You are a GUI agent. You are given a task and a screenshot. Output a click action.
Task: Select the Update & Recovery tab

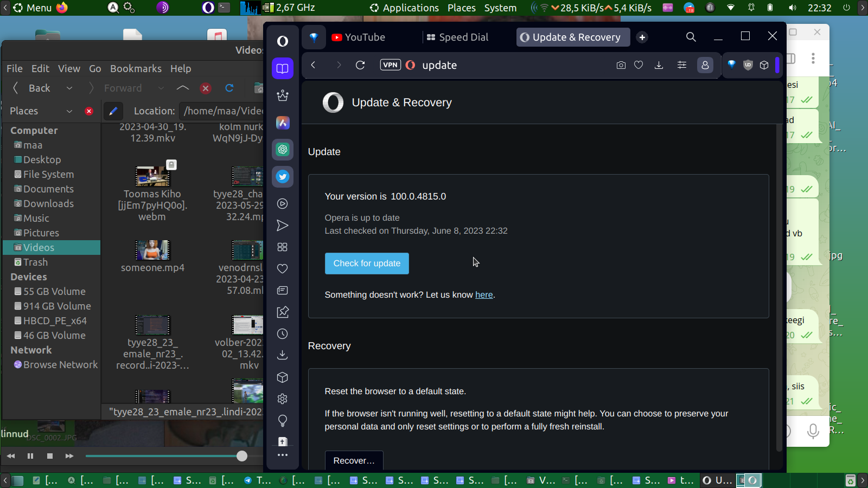[573, 37]
